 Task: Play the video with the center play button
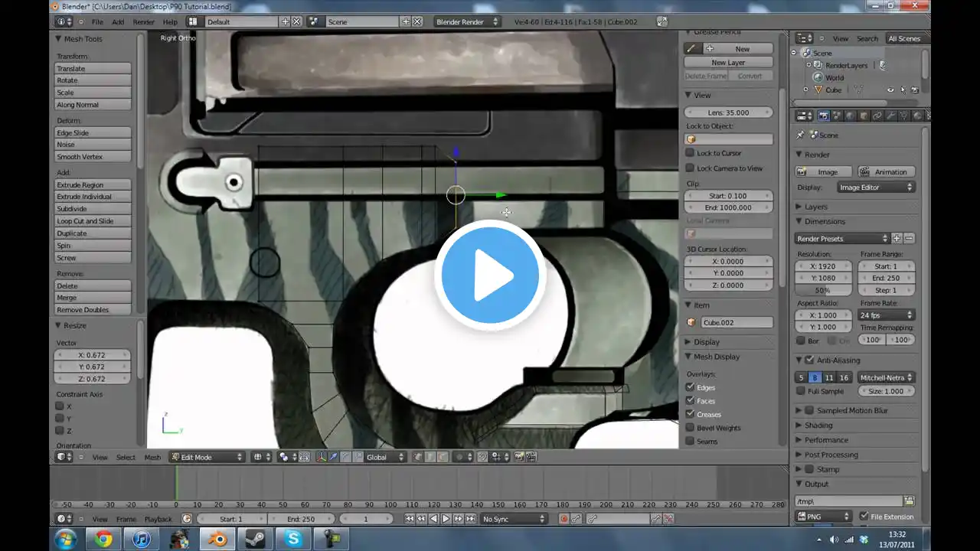click(x=490, y=275)
